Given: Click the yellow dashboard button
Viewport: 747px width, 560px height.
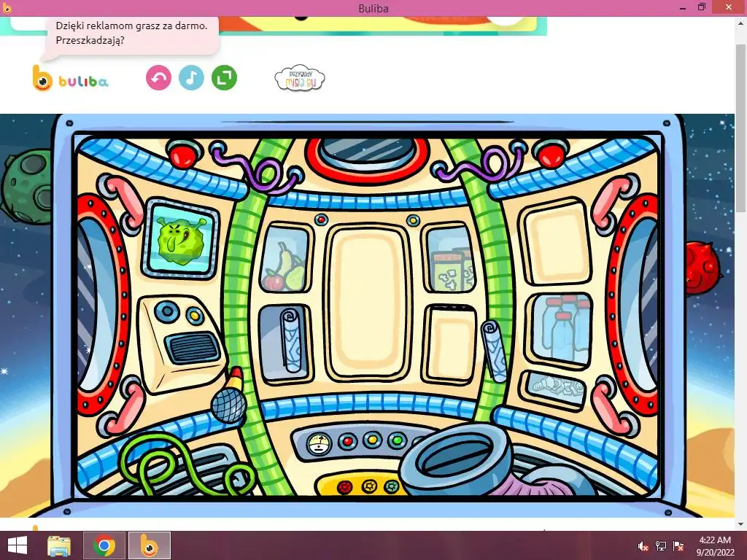Looking at the screenshot, I should coord(373,440).
